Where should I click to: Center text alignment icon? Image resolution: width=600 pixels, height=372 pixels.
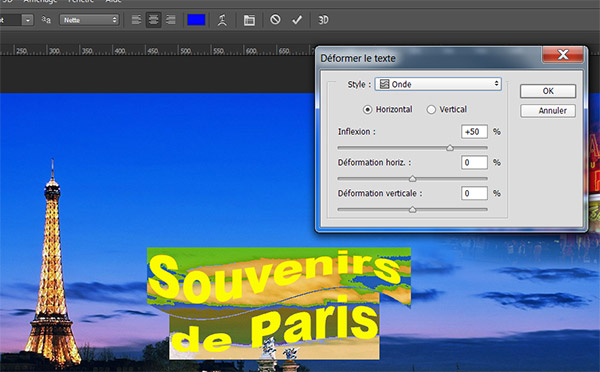click(153, 20)
